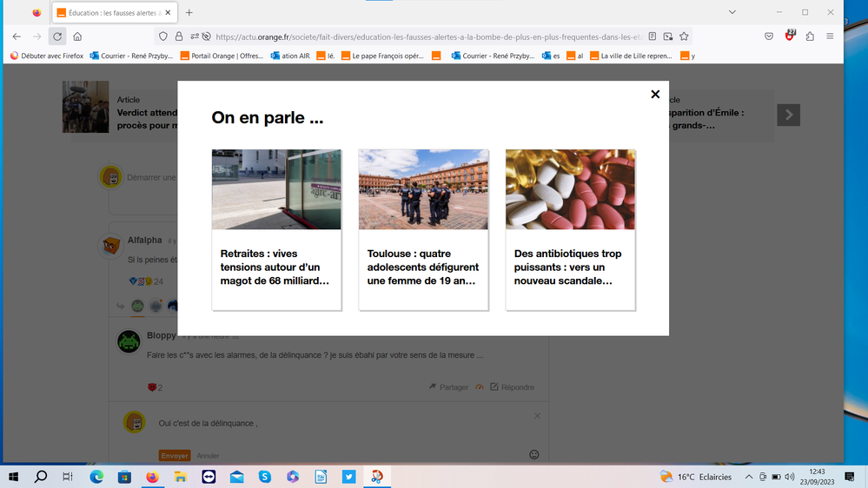868x488 pixels.
Task: Open emoji picker smiley icon
Action: click(534, 455)
